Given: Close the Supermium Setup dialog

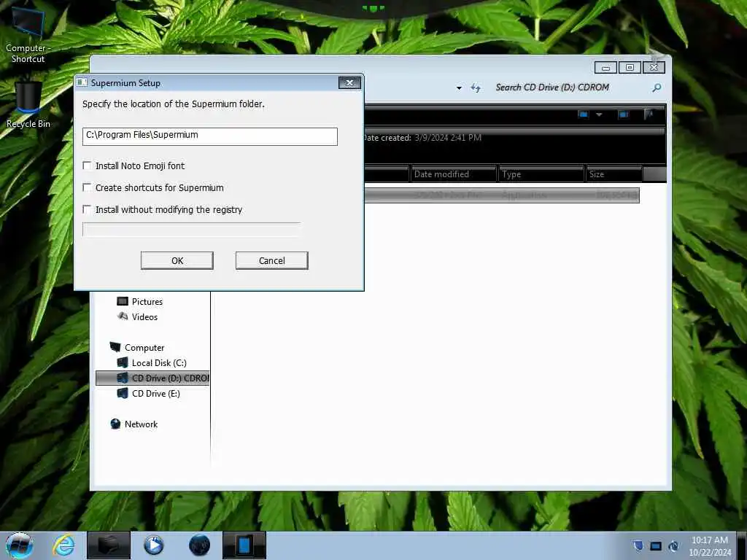Looking at the screenshot, I should 349,83.
